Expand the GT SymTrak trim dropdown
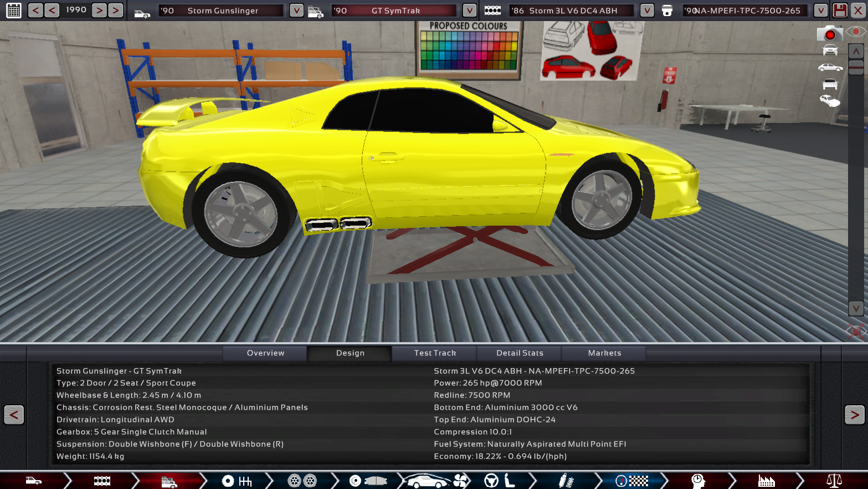The height and width of the screenshot is (489, 868). (469, 11)
